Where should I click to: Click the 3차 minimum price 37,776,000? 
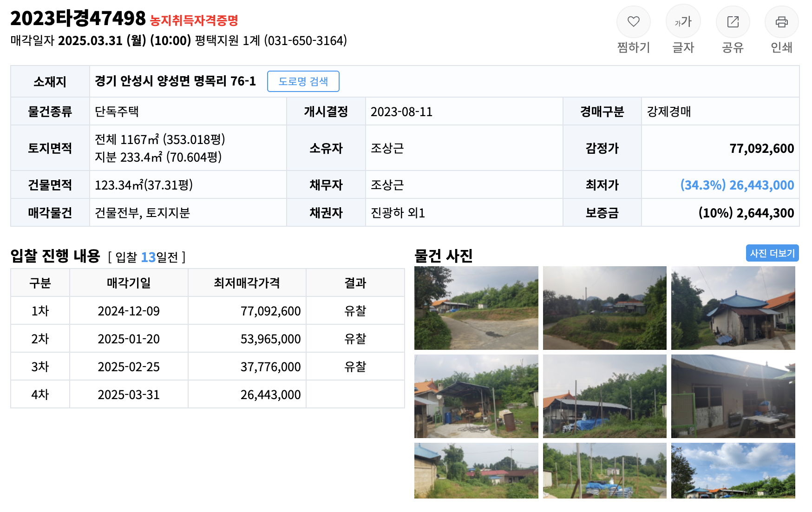click(x=270, y=367)
